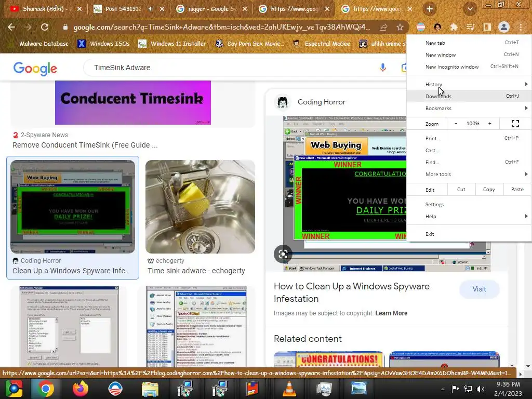The image size is (532, 399).
Task: Choose New window menu entry
Action: click(469, 54)
